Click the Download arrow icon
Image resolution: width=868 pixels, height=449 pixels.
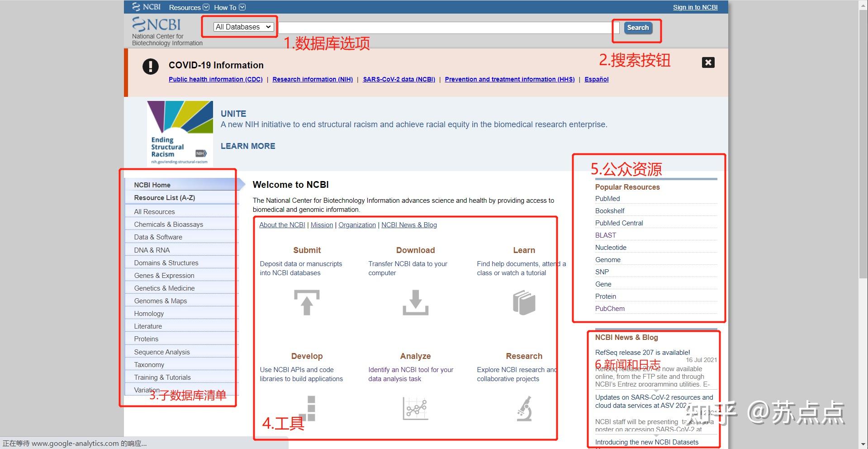click(x=415, y=302)
